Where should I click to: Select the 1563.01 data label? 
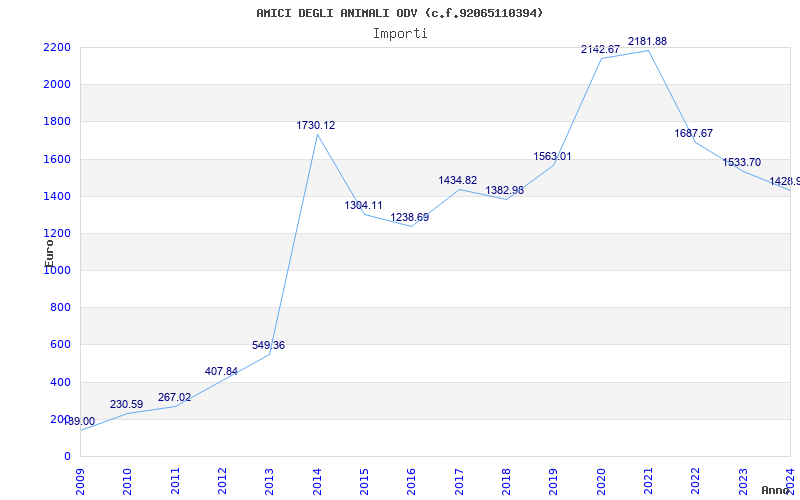click(x=553, y=157)
